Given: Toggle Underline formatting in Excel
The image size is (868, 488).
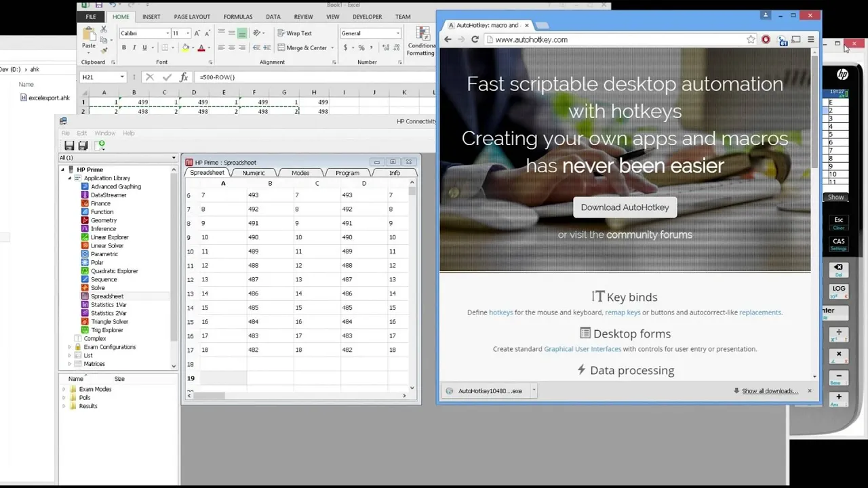Looking at the screenshot, I should point(144,47).
